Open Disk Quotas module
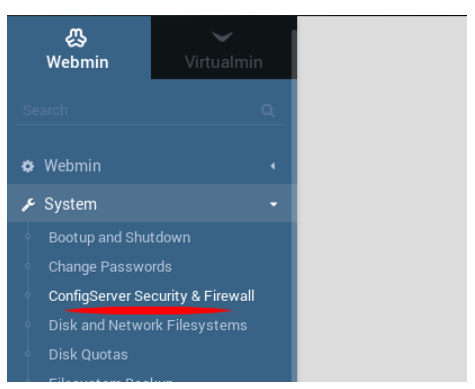Screen dimensions: 475x389 pos(88,355)
